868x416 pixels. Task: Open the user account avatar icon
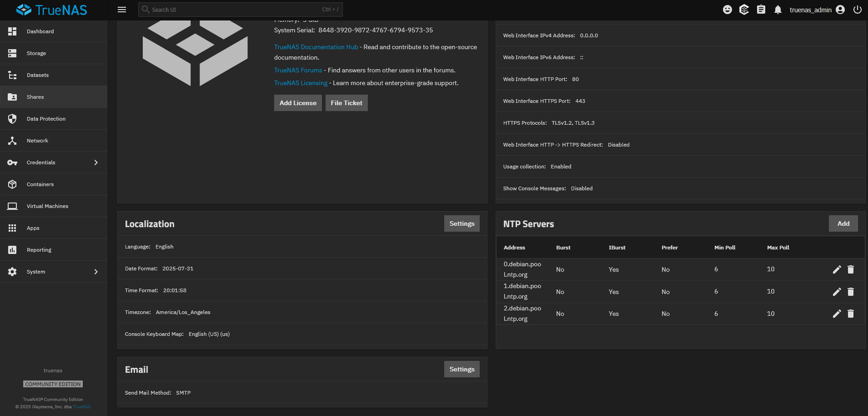coord(840,10)
